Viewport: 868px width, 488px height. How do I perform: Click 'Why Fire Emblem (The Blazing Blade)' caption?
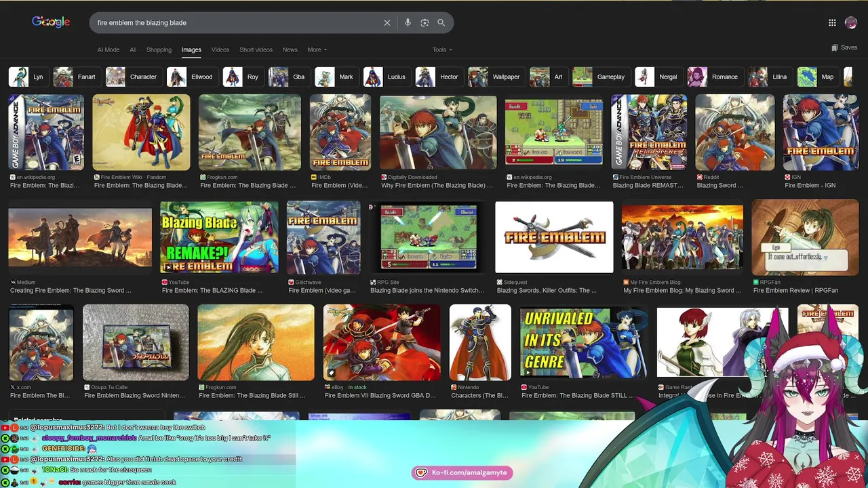tap(437, 185)
